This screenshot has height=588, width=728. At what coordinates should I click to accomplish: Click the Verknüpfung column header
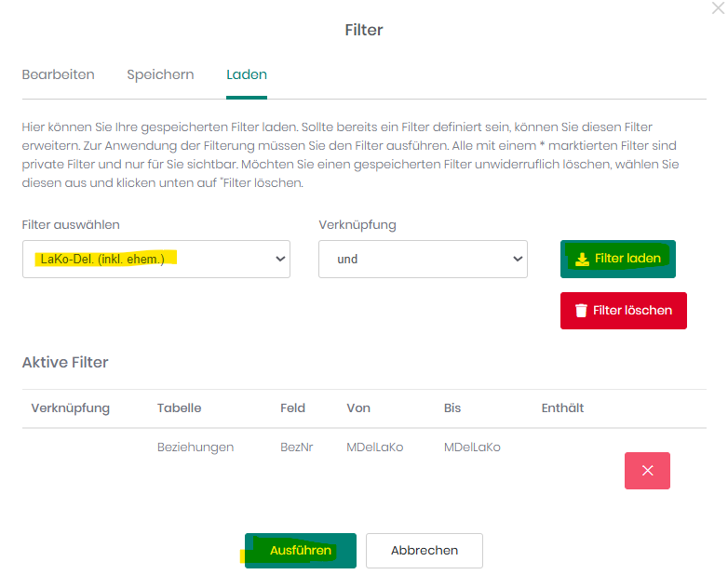coord(71,408)
